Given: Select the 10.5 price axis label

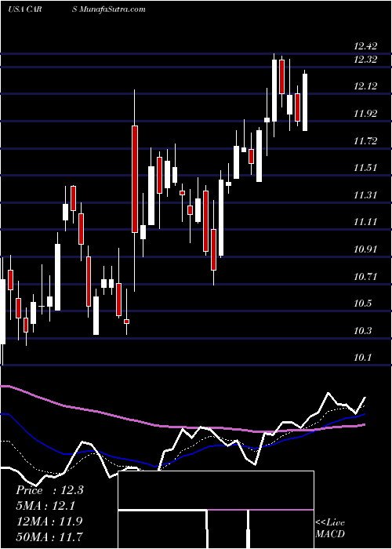Looking at the screenshot, I should [x=362, y=304].
